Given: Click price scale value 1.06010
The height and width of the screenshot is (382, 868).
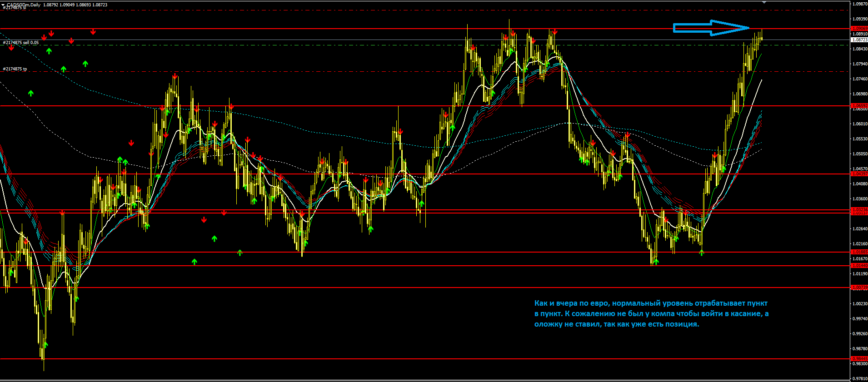Looking at the screenshot, I should click(x=859, y=124).
